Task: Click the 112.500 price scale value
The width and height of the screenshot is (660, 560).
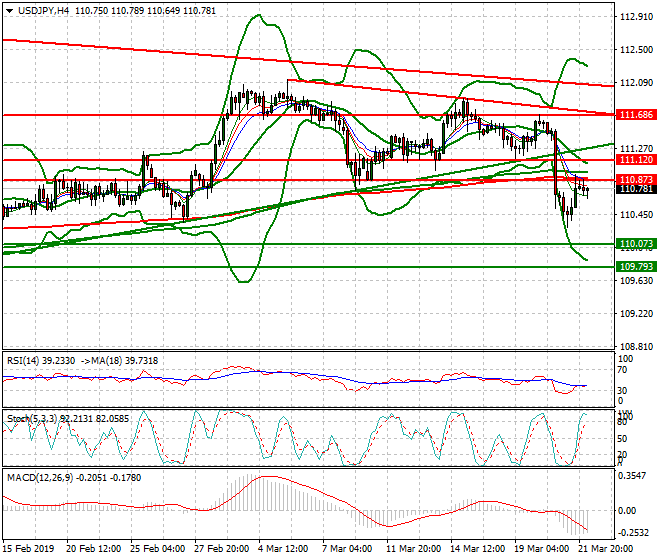Action: (636, 50)
